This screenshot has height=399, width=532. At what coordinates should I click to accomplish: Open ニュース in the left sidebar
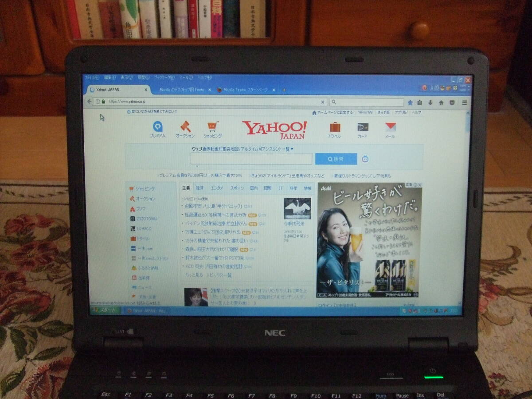point(141,287)
